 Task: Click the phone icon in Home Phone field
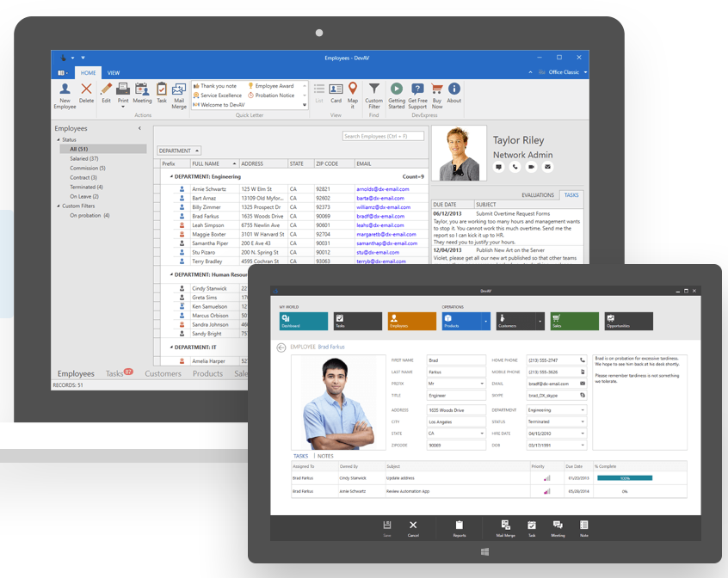click(583, 360)
